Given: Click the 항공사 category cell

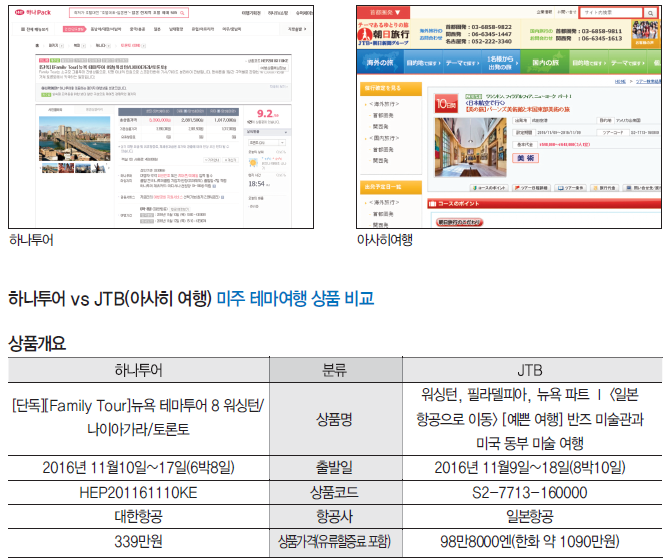Looking at the screenshot, I should [x=334, y=517].
